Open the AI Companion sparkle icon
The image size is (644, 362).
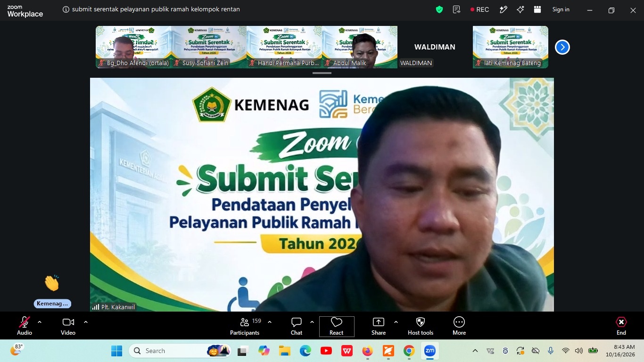coord(520,9)
